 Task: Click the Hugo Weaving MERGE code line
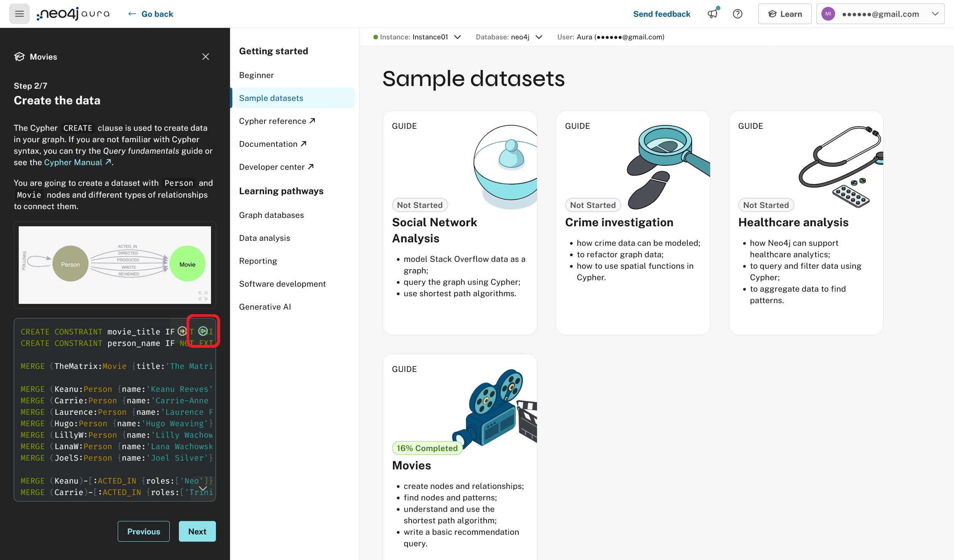point(117,424)
